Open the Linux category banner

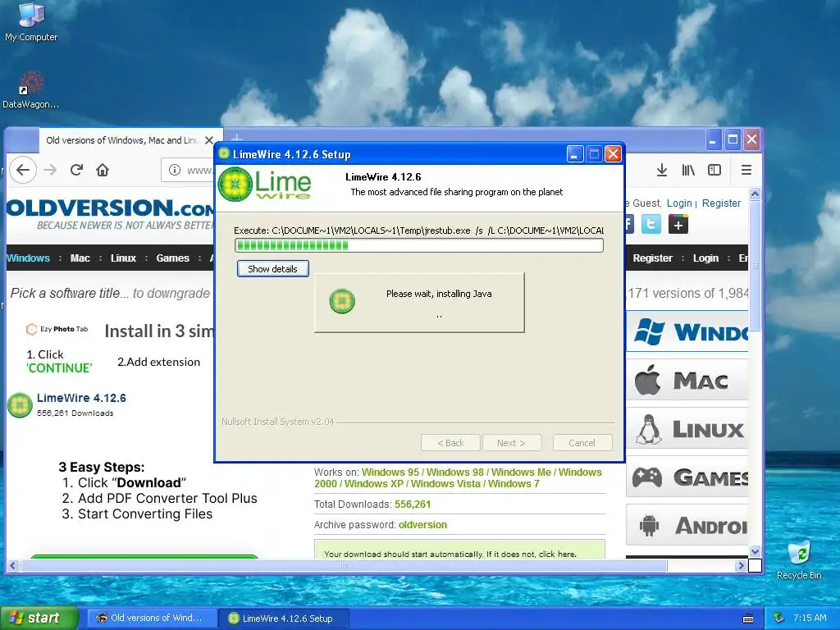687,428
